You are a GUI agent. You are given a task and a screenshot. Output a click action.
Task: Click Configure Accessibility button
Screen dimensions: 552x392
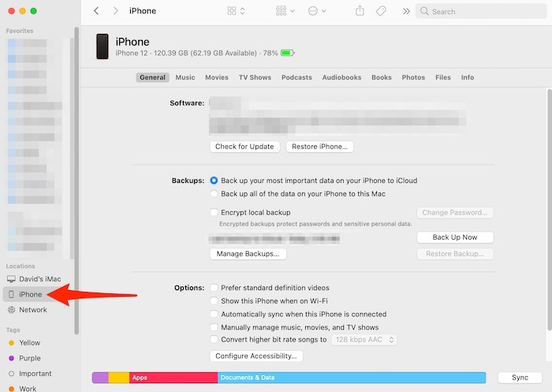tap(256, 356)
